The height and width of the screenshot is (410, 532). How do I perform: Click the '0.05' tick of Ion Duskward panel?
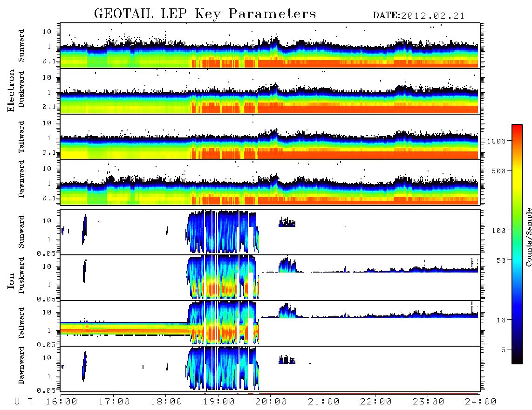click(x=46, y=300)
